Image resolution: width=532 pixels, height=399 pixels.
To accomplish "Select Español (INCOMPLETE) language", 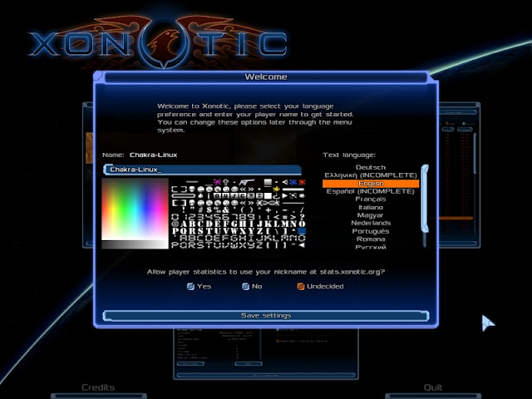I will tap(371, 191).
